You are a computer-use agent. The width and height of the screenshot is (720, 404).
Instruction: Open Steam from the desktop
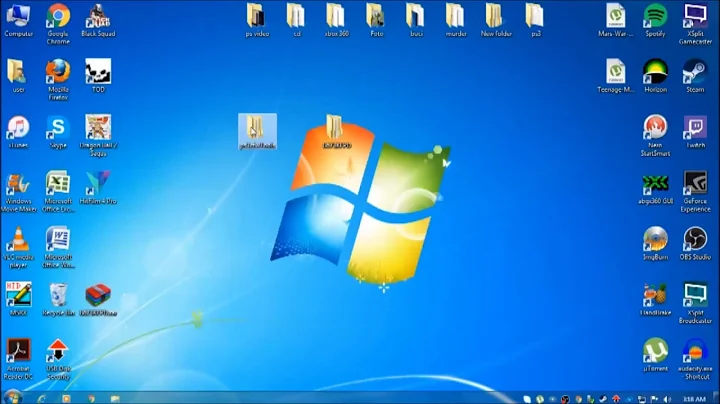pos(695,76)
